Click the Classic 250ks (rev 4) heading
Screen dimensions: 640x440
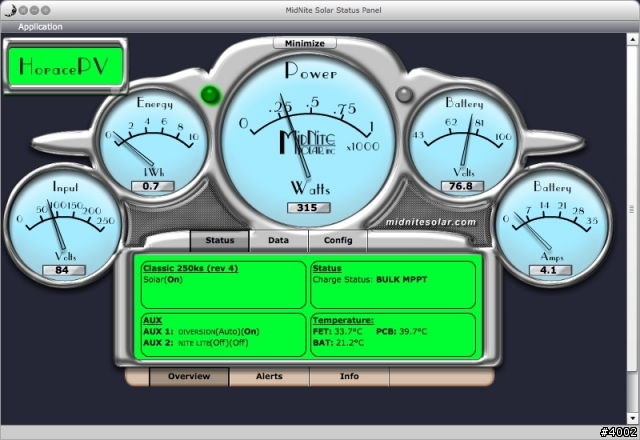click(191, 268)
